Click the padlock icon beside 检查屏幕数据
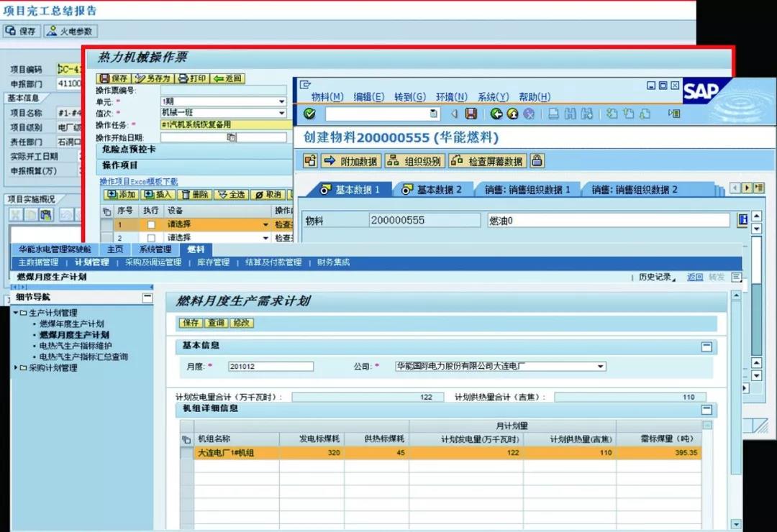The height and width of the screenshot is (532, 777). [x=537, y=161]
